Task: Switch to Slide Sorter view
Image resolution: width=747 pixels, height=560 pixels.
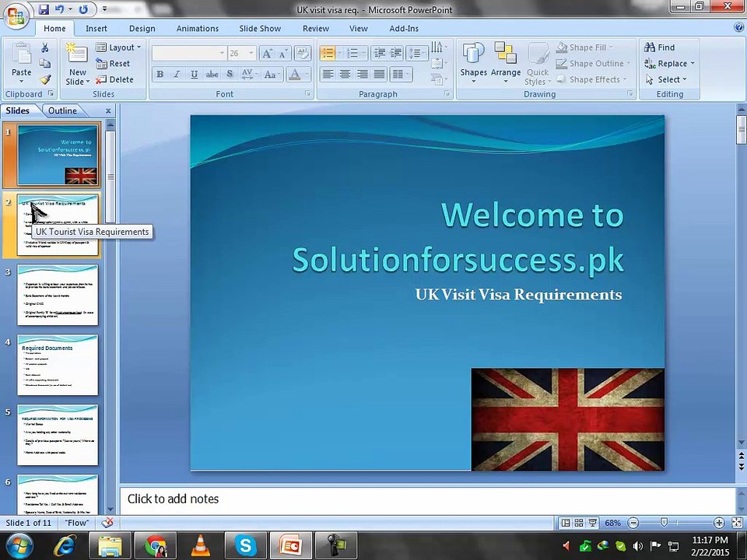Action: [x=579, y=523]
